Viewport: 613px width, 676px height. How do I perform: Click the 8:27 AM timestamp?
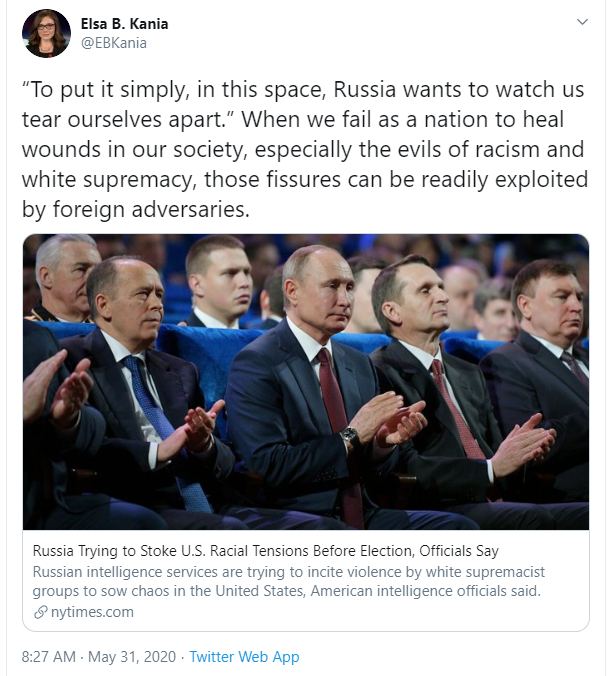[x=48, y=657]
